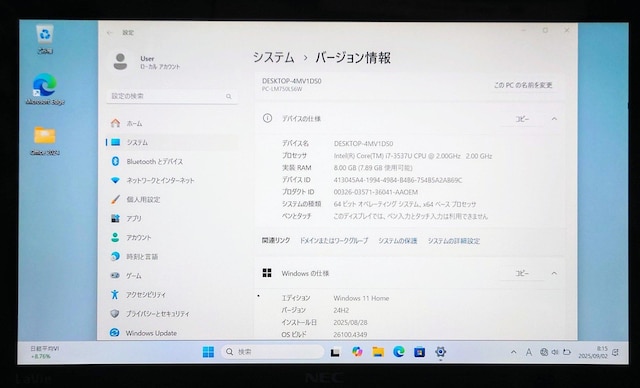This screenshot has height=388, width=640.
Task: Open the taskbar clock showing 8:15
Action: (x=593, y=353)
